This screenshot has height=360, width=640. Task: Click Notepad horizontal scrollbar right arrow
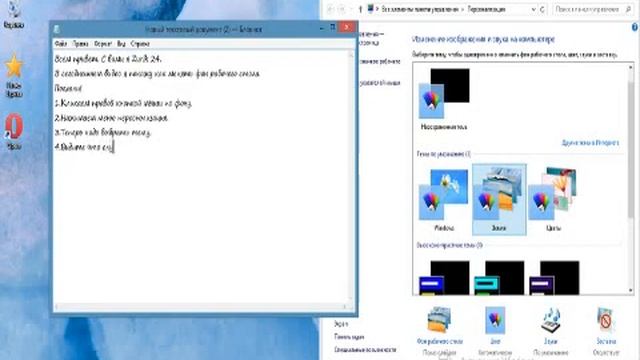344,306
